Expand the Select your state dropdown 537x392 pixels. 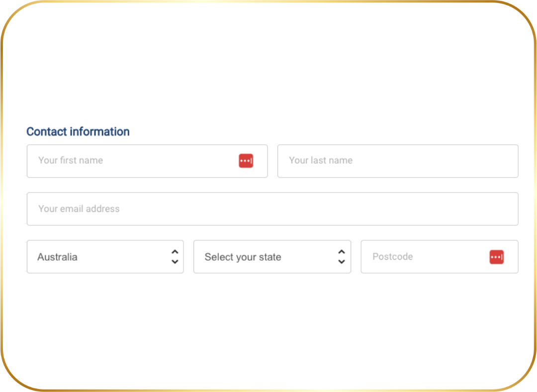(271, 257)
